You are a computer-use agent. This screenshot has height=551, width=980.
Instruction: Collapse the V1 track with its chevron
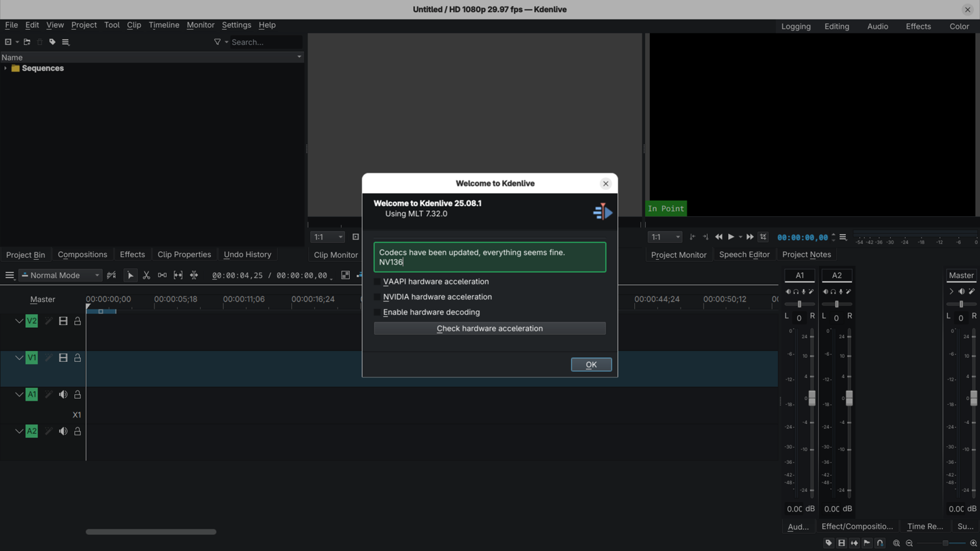[x=19, y=358]
